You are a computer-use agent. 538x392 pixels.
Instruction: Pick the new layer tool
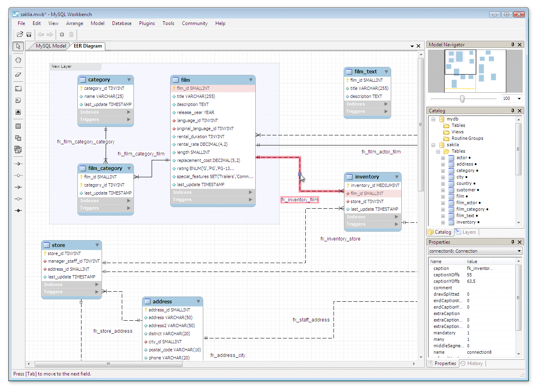(18, 89)
